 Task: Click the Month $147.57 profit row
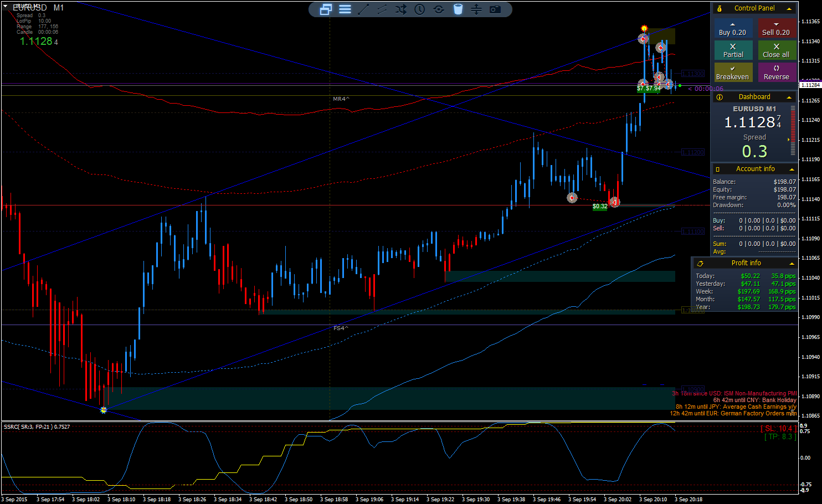(x=746, y=299)
